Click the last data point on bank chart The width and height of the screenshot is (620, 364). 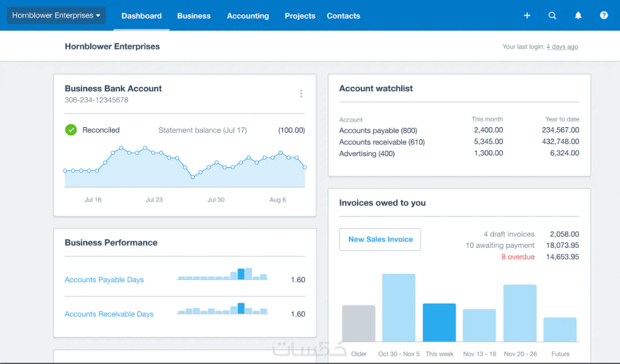[x=305, y=167]
